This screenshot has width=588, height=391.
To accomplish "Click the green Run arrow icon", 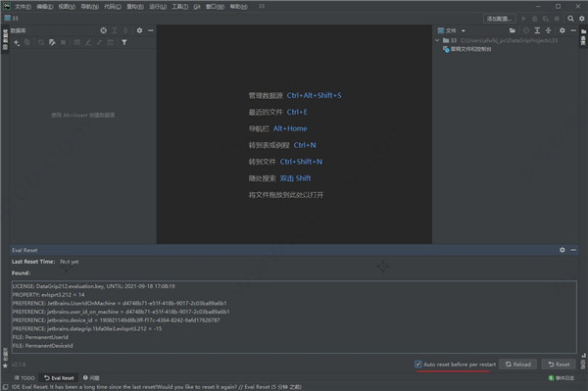I will click(x=523, y=19).
